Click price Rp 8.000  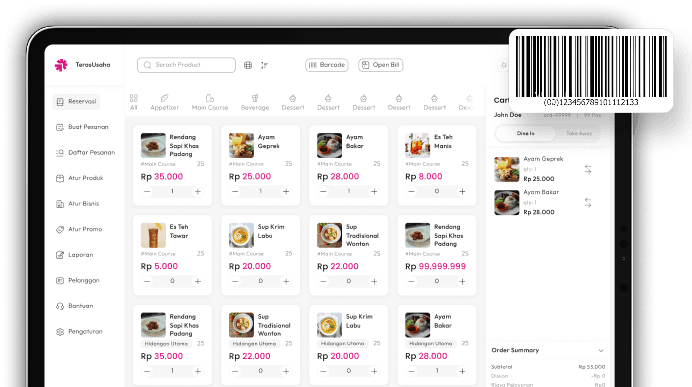424,177
